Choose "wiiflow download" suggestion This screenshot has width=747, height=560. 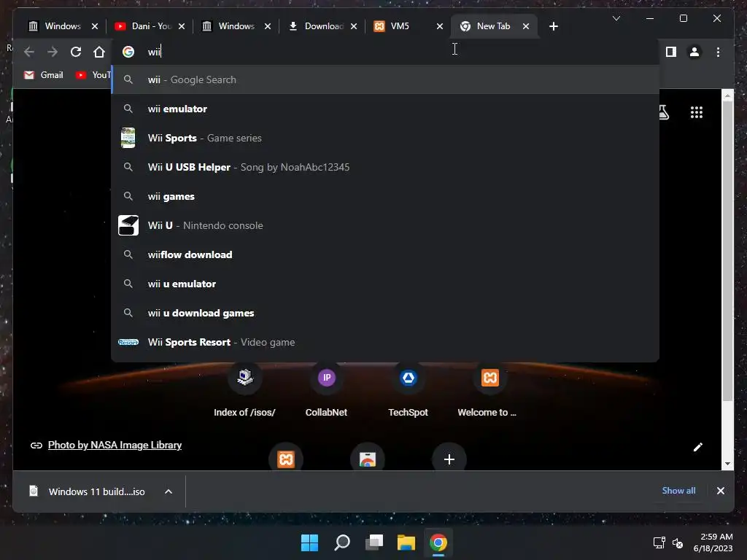coord(385,254)
